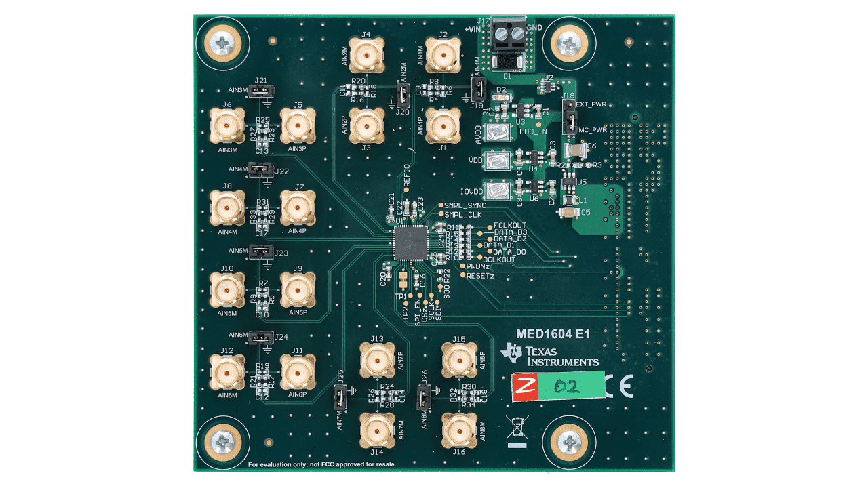Click the C6 capacitor
Viewport: 868px width, 488px height.
[x=576, y=150]
